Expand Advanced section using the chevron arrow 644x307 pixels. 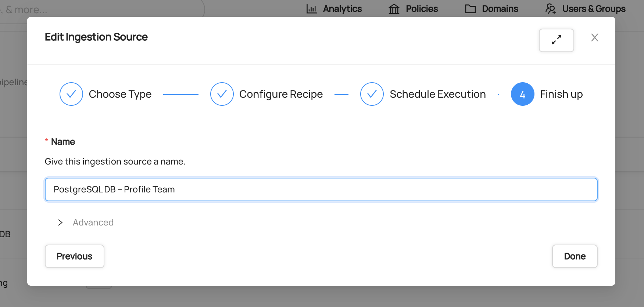pyautogui.click(x=60, y=223)
